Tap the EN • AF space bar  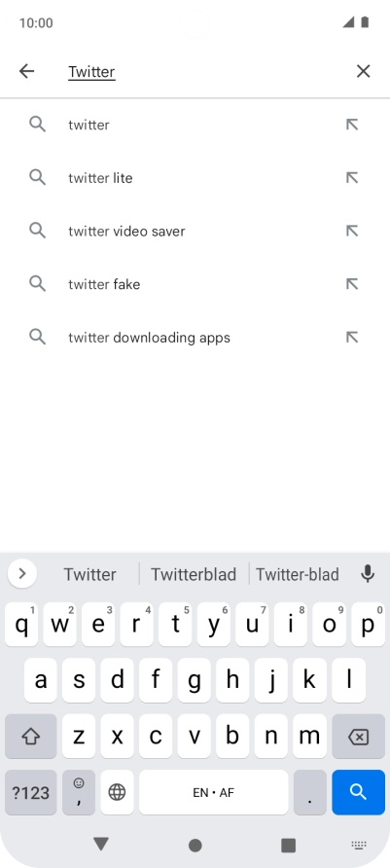click(214, 792)
